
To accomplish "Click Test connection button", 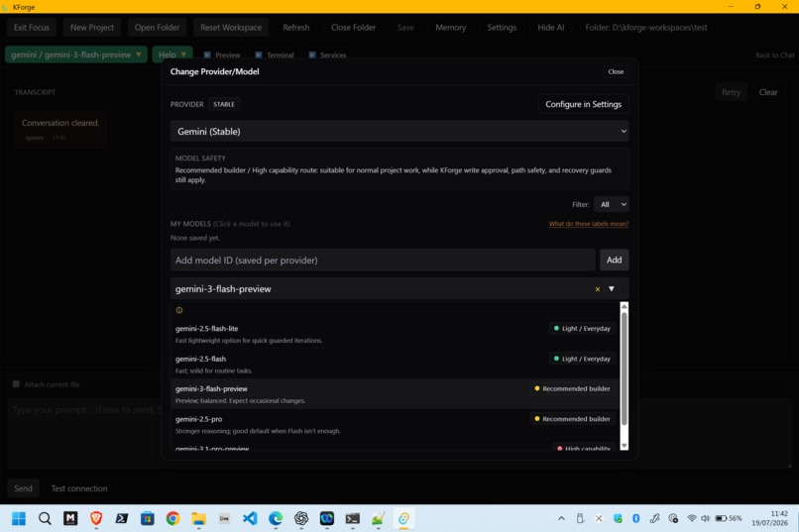I will pyautogui.click(x=79, y=488).
